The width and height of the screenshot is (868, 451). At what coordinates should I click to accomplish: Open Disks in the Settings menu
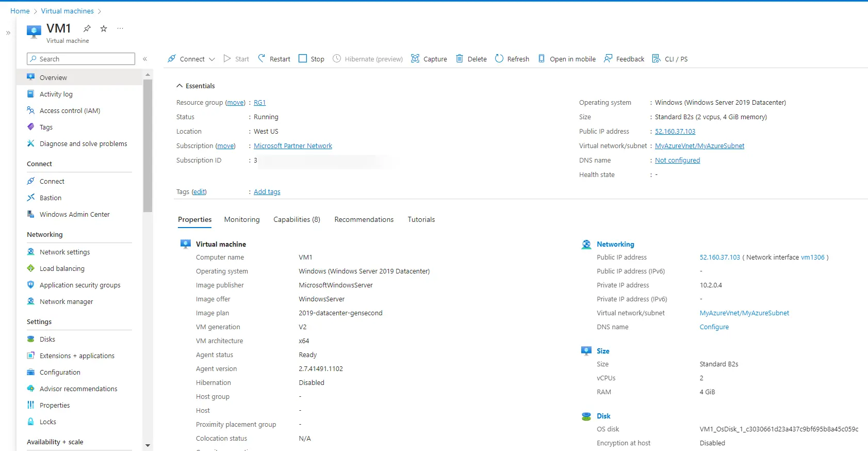tap(47, 339)
